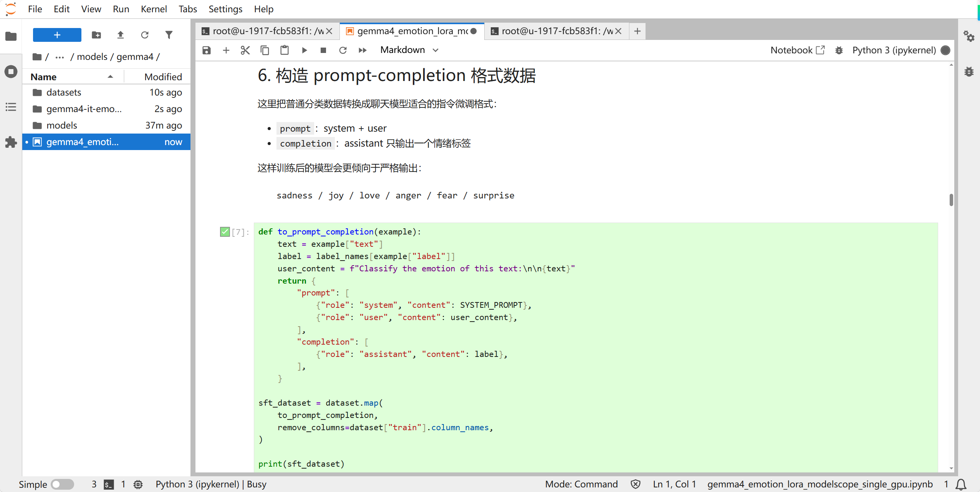980x492 pixels.
Task: Click the cell [7] execution checkmark indicator
Action: pos(225,232)
